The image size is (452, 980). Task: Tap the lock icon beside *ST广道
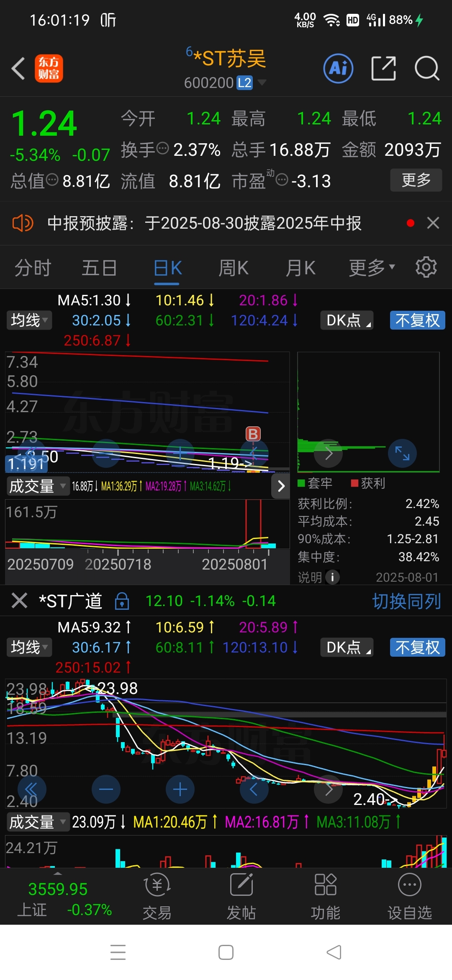(x=122, y=601)
